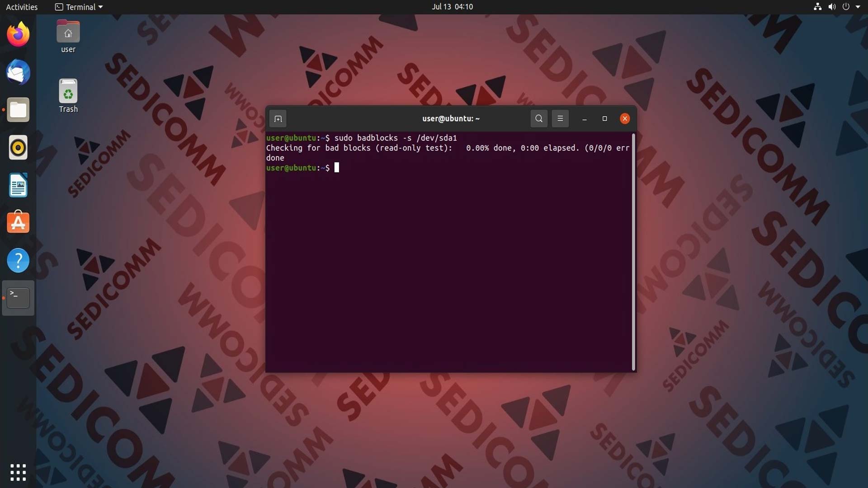Open the Activities overview
868x488 pixels.
tap(22, 7)
